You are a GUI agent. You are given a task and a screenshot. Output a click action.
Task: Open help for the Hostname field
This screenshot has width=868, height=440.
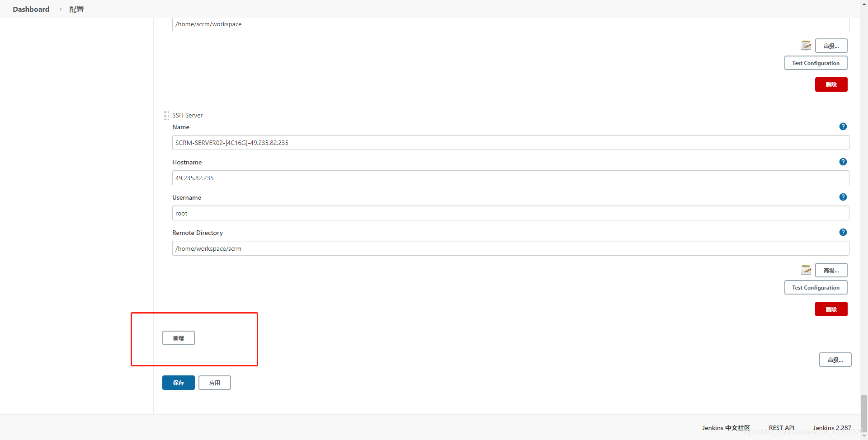843,162
